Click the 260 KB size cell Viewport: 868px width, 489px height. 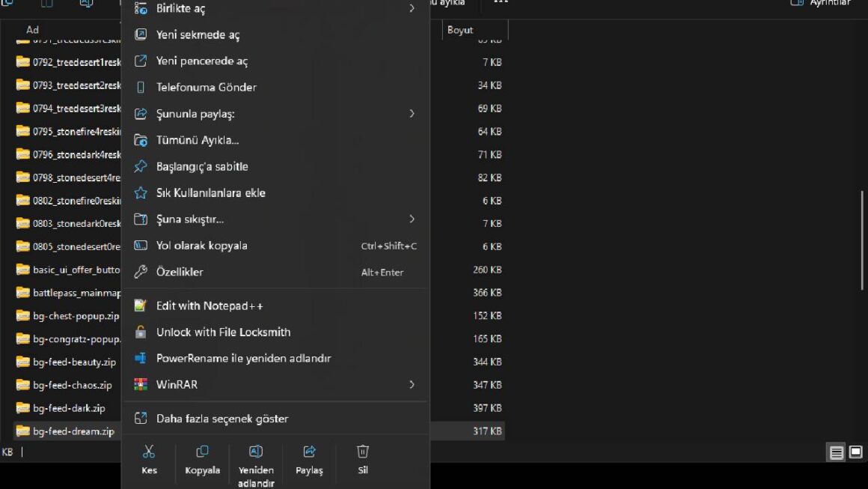coord(487,270)
